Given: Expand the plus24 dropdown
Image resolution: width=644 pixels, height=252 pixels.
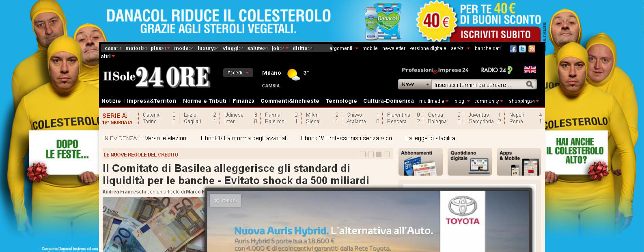Looking at the screenshot, I should [x=160, y=48].
